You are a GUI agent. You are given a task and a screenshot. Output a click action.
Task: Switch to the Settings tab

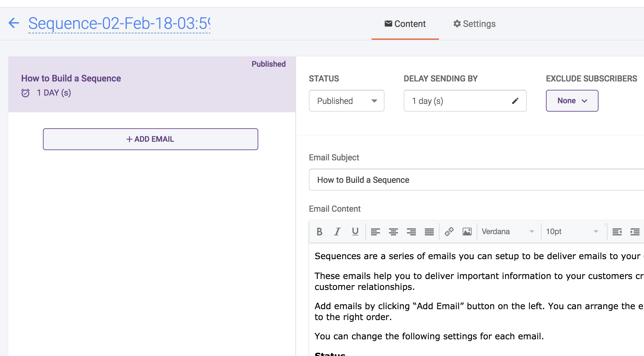(x=475, y=24)
